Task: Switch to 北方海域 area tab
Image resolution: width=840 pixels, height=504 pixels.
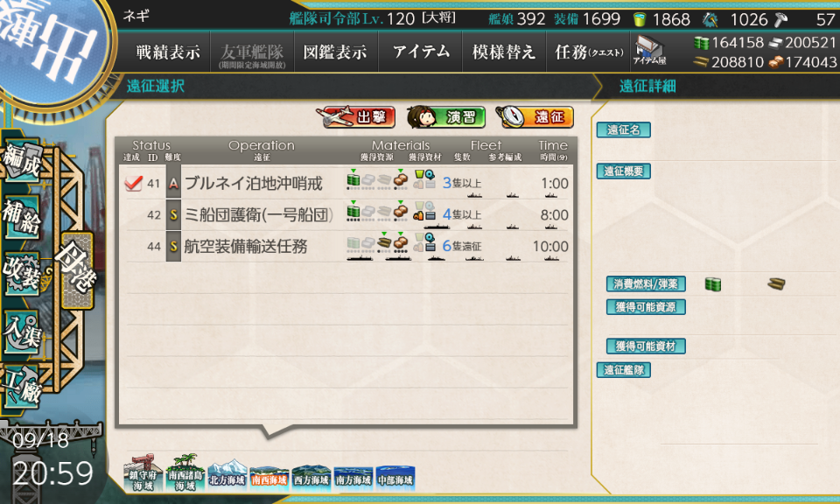Action: coord(227,476)
